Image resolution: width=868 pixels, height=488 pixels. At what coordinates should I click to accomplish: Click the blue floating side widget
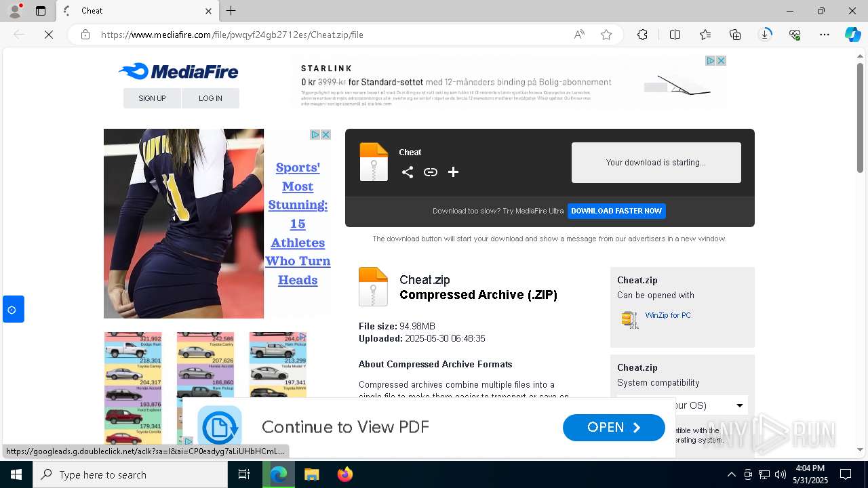pyautogui.click(x=13, y=309)
